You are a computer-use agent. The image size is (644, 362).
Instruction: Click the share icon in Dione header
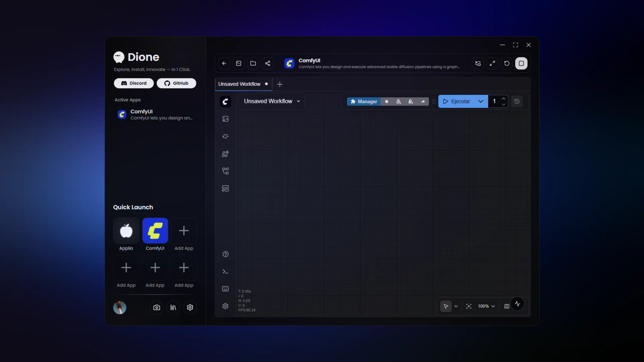268,63
